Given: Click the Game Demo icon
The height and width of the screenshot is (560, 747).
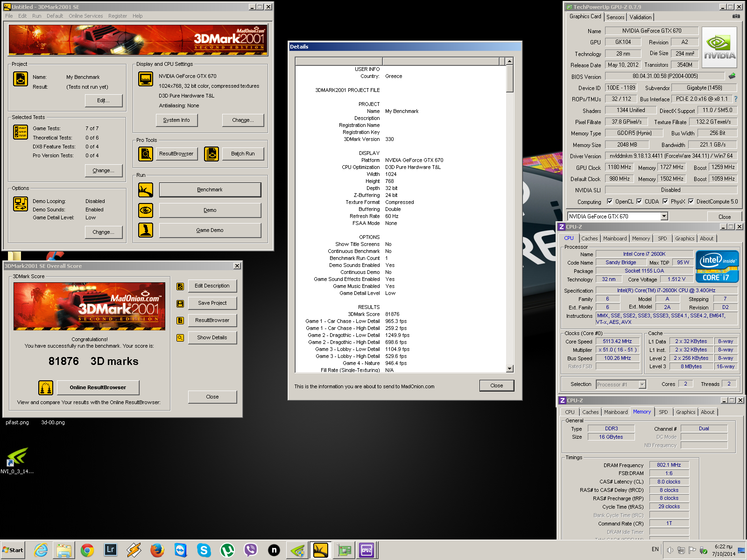Looking at the screenshot, I should 146,230.
